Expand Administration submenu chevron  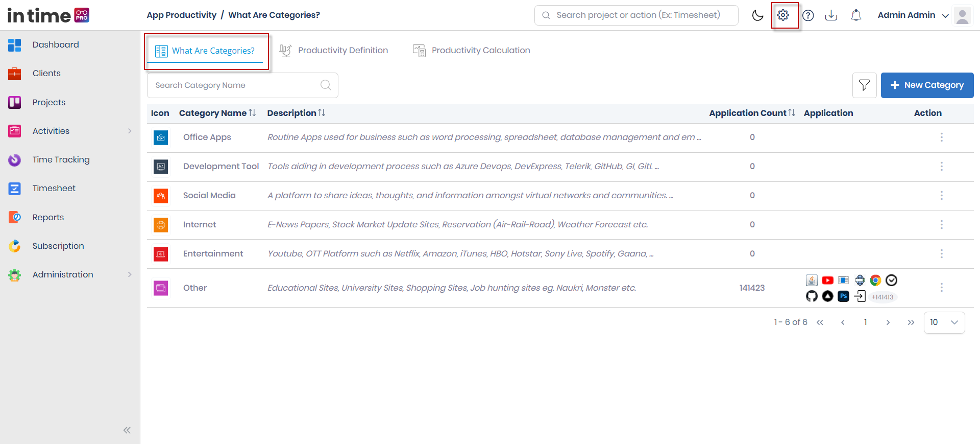(130, 274)
